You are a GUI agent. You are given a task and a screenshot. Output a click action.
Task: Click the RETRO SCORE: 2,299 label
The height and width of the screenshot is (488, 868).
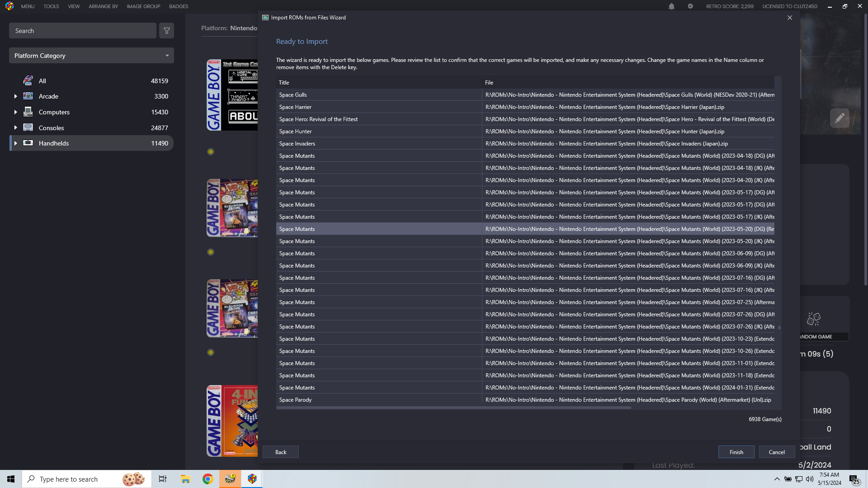pyautogui.click(x=730, y=6)
